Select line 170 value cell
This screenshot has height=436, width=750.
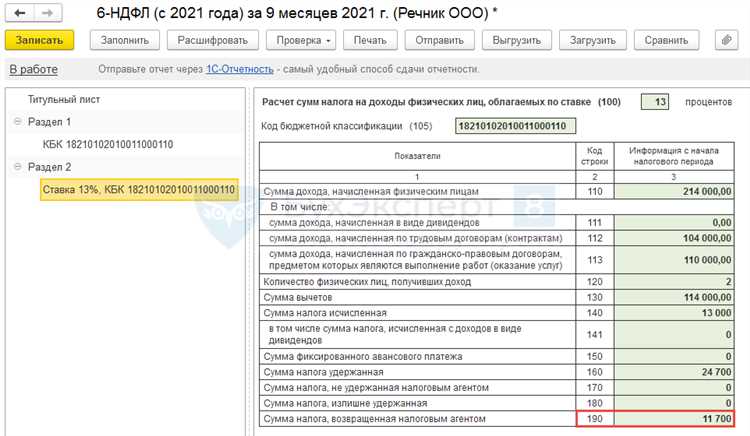[674, 388]
